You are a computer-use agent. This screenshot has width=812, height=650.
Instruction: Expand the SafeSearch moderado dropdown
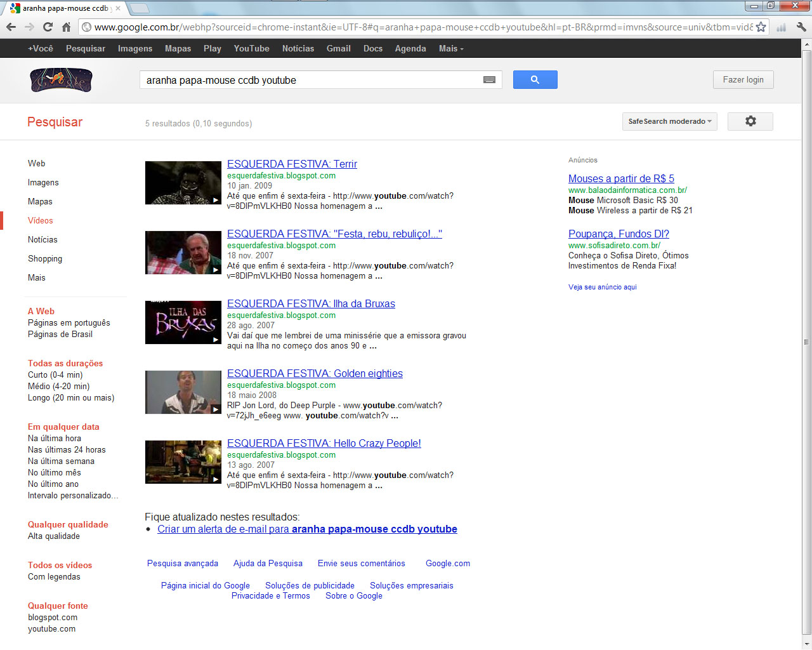click(x=669, y=121)
